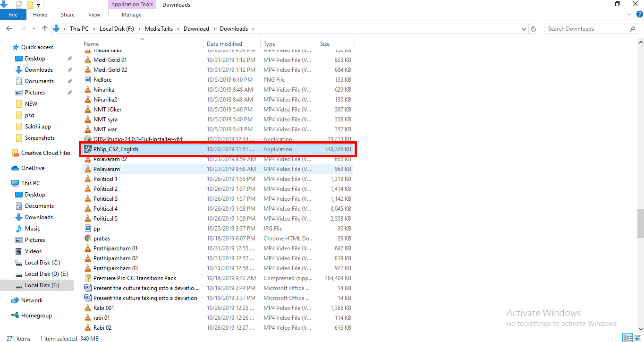Click the up arrow to go to parent folder

coord(44,28)
